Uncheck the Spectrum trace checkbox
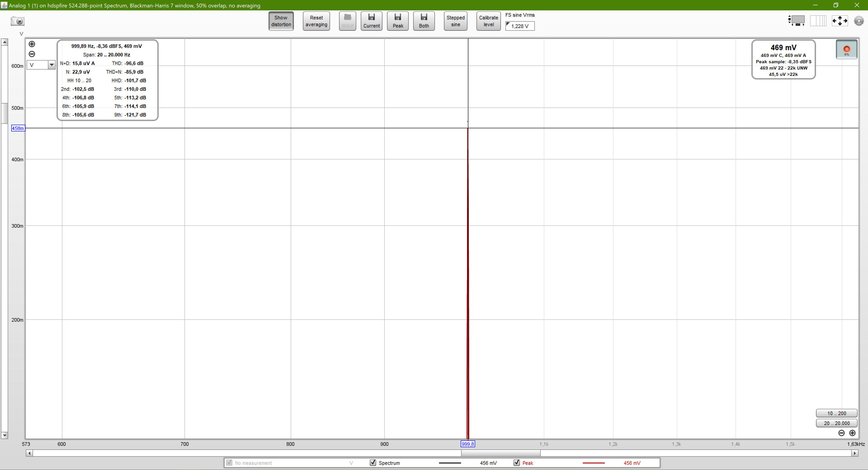This screenshot has width=868, height=470. [x=373, y=463]
